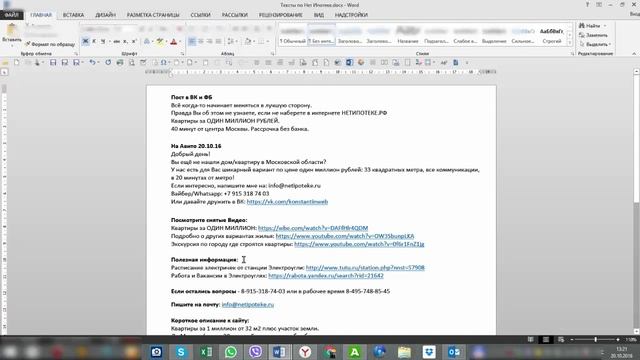Open the ФАЙЛ tab
Image resolution: width=640 pixels, height=360 pixels.
click(x=11, y=15)
